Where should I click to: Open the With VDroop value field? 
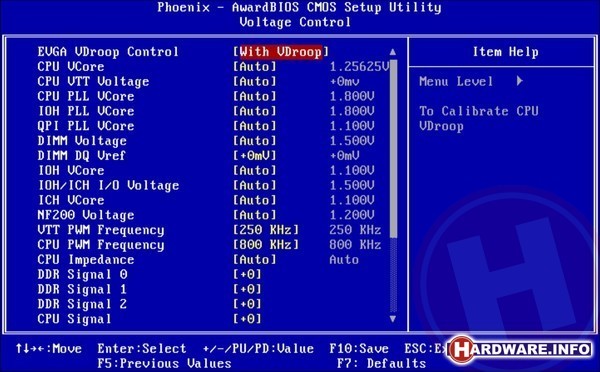pyautogui.click(x=281, y=52)
